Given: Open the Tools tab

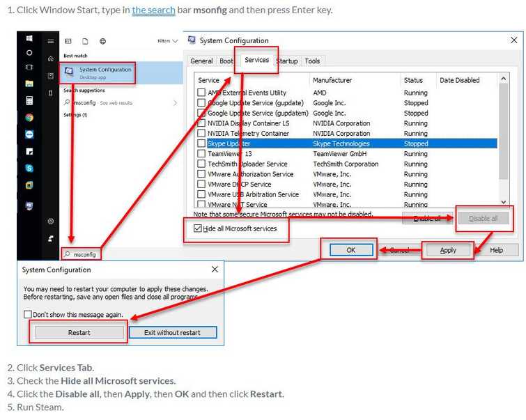Looking at the screenshot, I should pos(312,61).
